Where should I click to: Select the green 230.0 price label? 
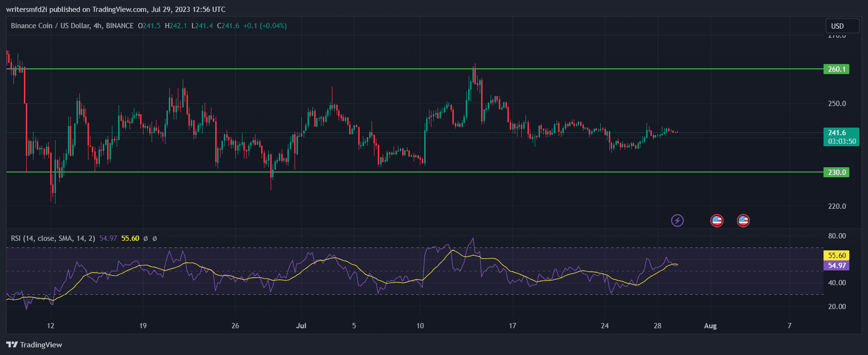pos(836,172)
